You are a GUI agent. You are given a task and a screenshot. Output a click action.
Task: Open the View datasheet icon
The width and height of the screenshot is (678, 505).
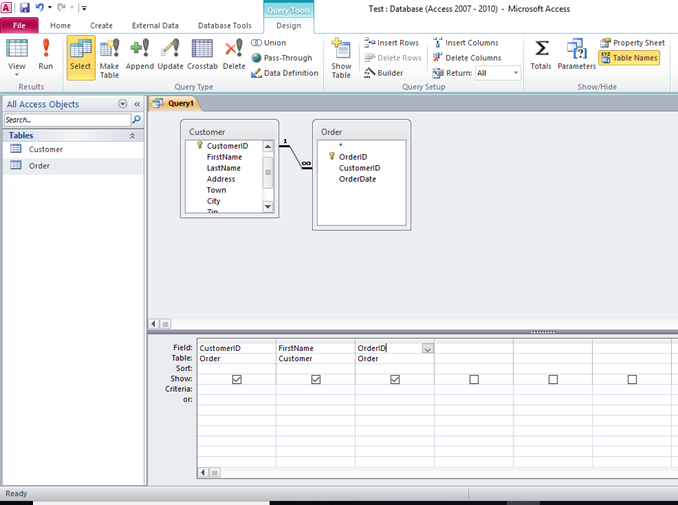pos(16,49)
